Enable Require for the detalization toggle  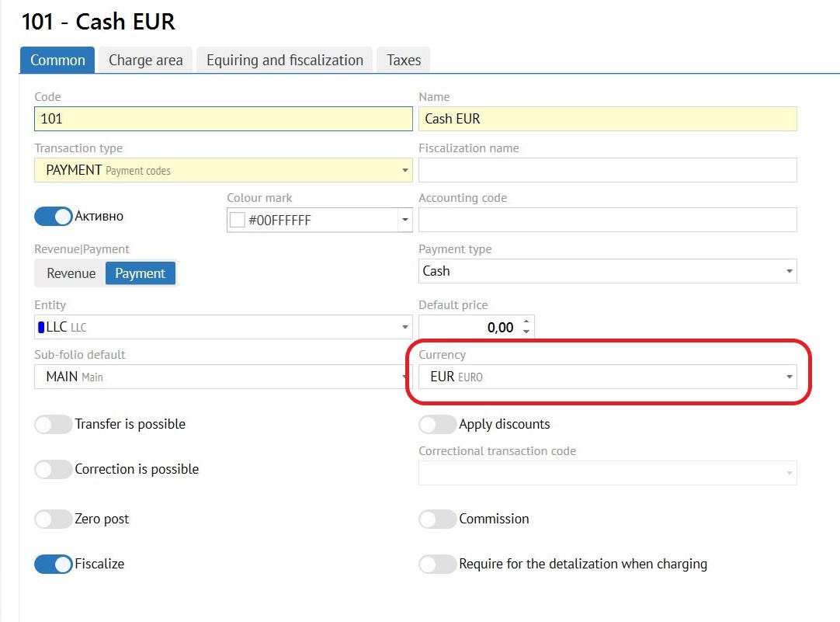(x=437, y=565)
